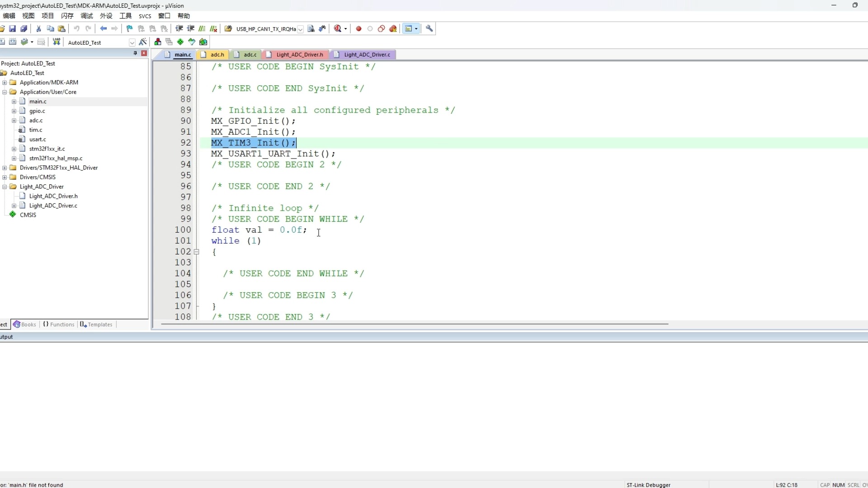Start debug session magnifier icon

tap(337, 28)
